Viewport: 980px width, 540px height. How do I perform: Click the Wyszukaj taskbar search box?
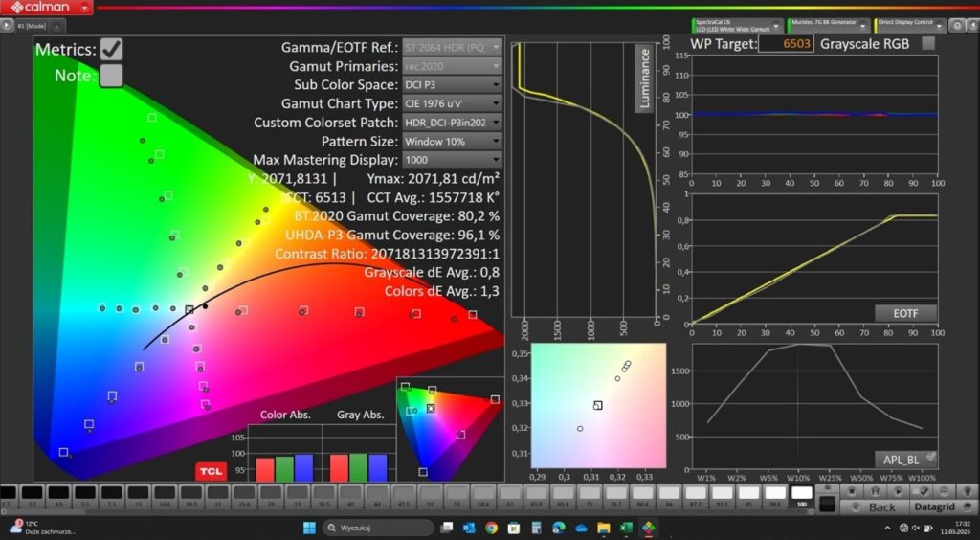click(378, 529)
